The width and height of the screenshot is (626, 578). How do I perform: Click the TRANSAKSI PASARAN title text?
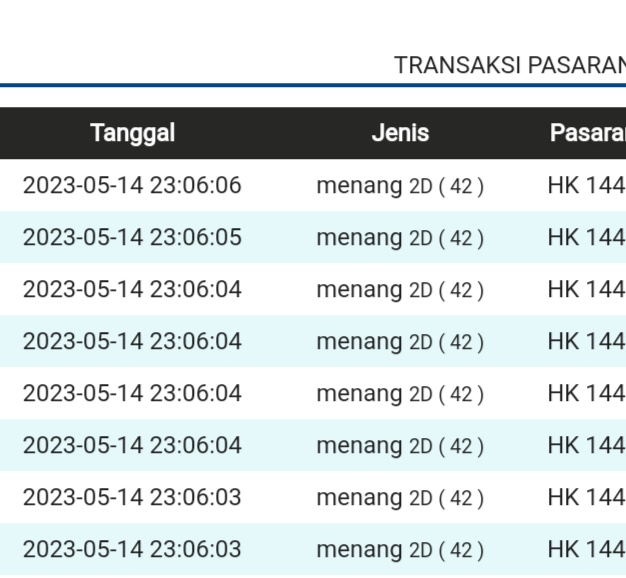(509, 65)
